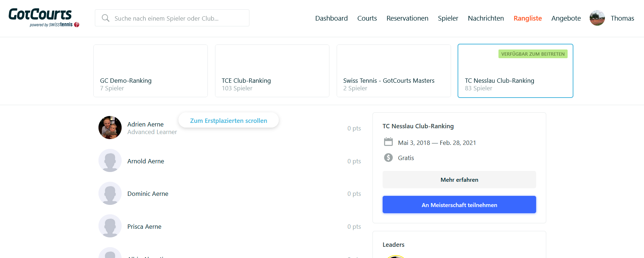Click Prisca Aerne's avatar placeholder
644x258 pixels.
coord(110,226)
